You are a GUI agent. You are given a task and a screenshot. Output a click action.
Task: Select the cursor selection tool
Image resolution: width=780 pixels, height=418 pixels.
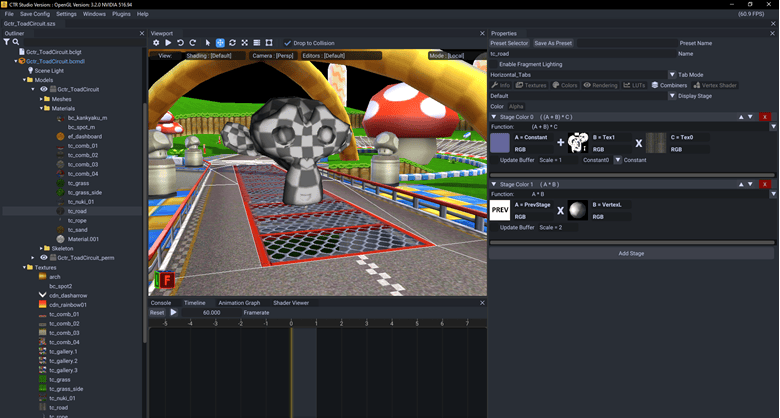coord(208,43)
